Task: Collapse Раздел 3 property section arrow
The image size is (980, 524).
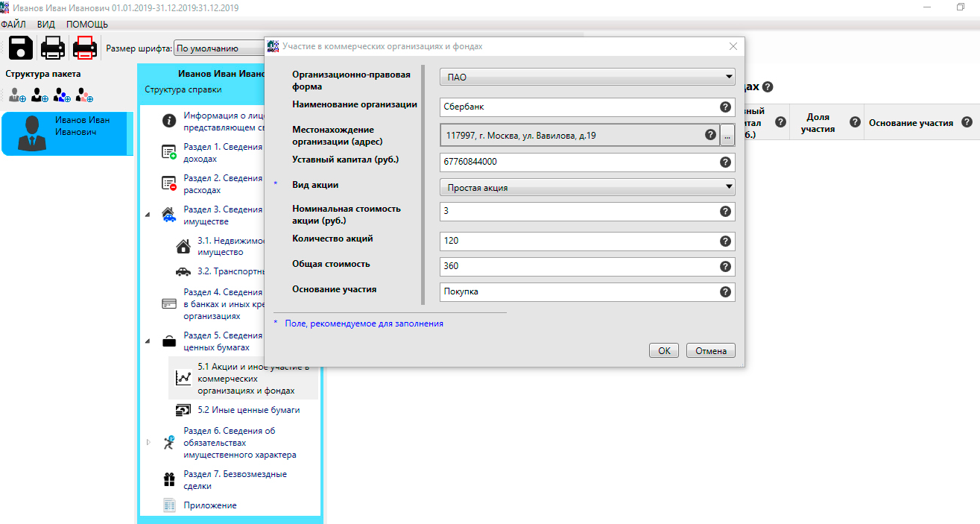Action: click(x=148, y=215)
